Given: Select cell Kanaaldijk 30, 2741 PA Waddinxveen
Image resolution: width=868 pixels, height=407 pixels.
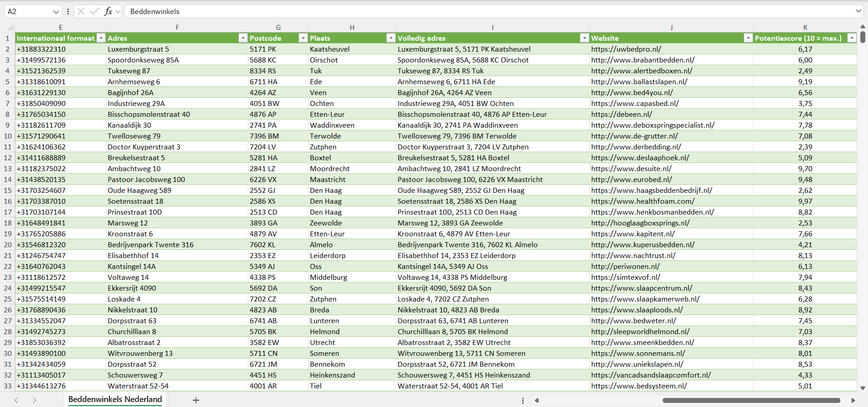Looking at the screenshot, I should (493, 125).
